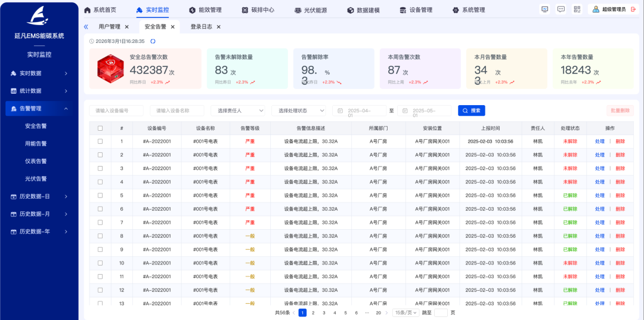Expand the 历史数据-日 sidebar menu
Screen dimensions: 644x320
tap(39, 196)
